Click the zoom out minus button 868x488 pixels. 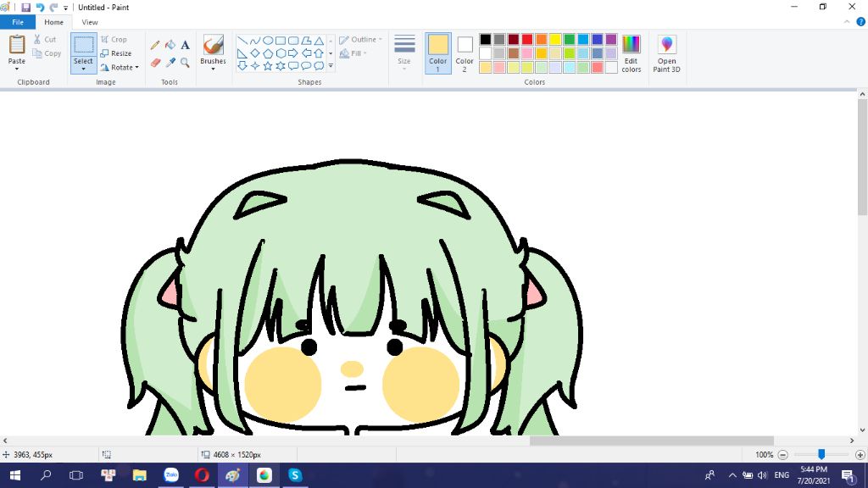[782, 455]
